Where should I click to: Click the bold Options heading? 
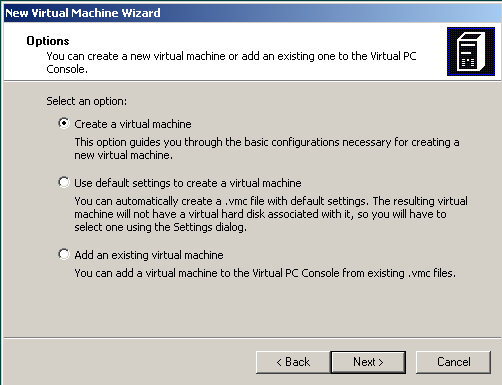point(48,41)
